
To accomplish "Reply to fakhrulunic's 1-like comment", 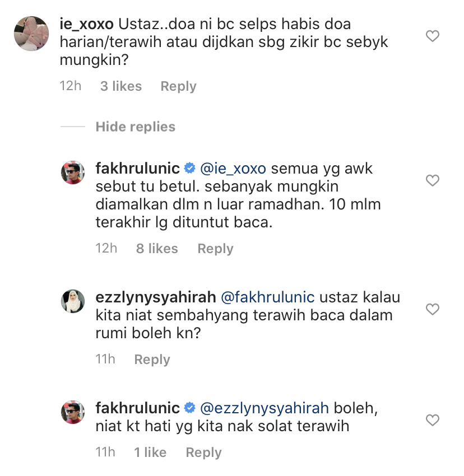I will coord(203,452).
